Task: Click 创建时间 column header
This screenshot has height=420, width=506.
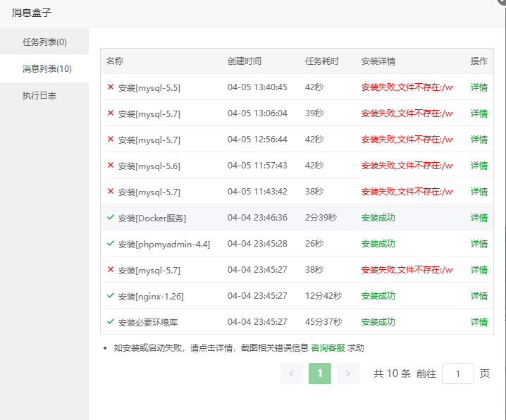Action: pos(245,61)
